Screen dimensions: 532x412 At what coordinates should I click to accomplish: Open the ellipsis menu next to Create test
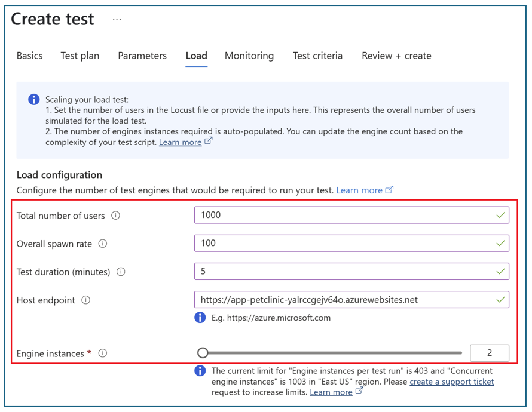117,19
